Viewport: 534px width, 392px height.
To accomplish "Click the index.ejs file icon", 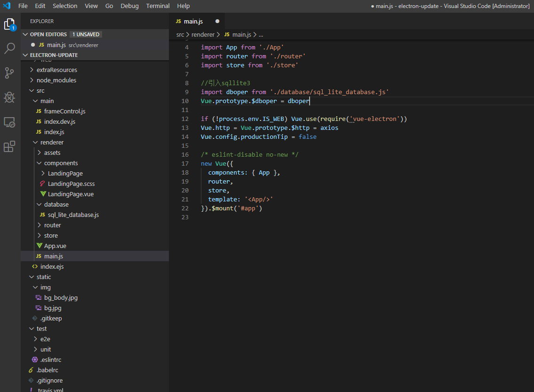I will pyautogui.click(x=35, y=266).
